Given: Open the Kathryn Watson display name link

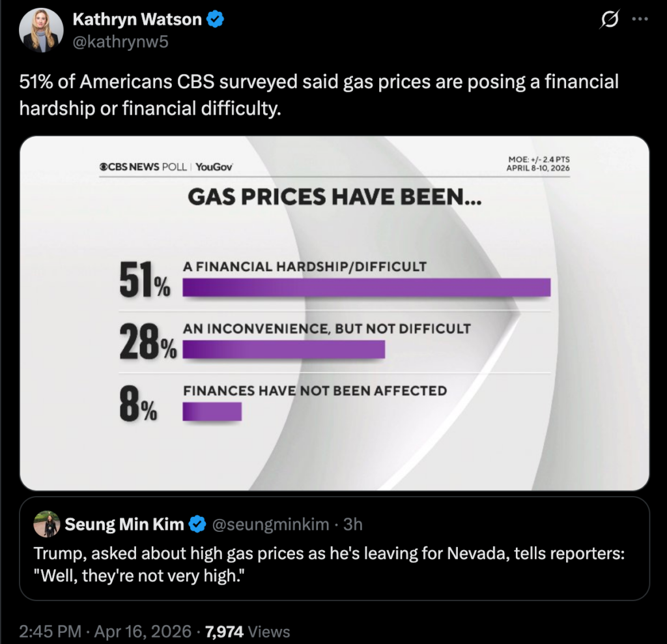Looking at the screenshot, I should coord(136,20).
